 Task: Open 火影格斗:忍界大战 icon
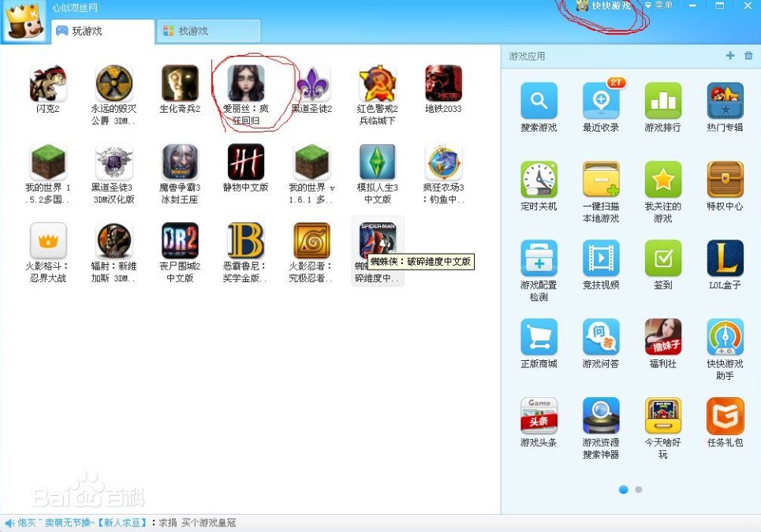click(x=47, y=240)
